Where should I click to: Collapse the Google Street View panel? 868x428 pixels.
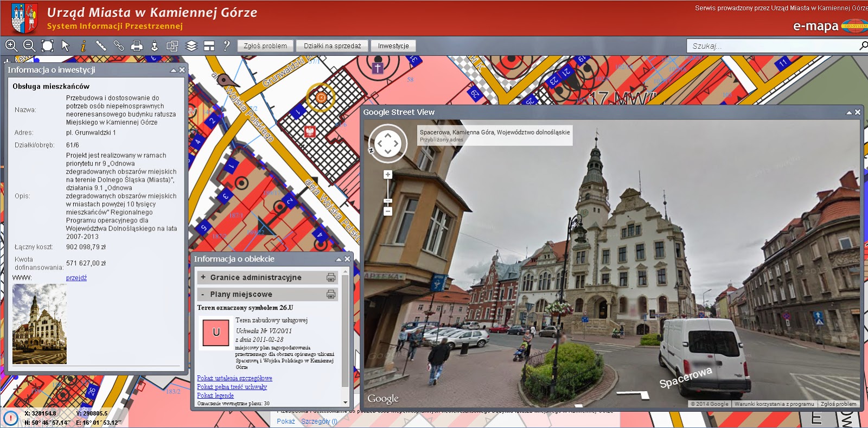(849, 112)
